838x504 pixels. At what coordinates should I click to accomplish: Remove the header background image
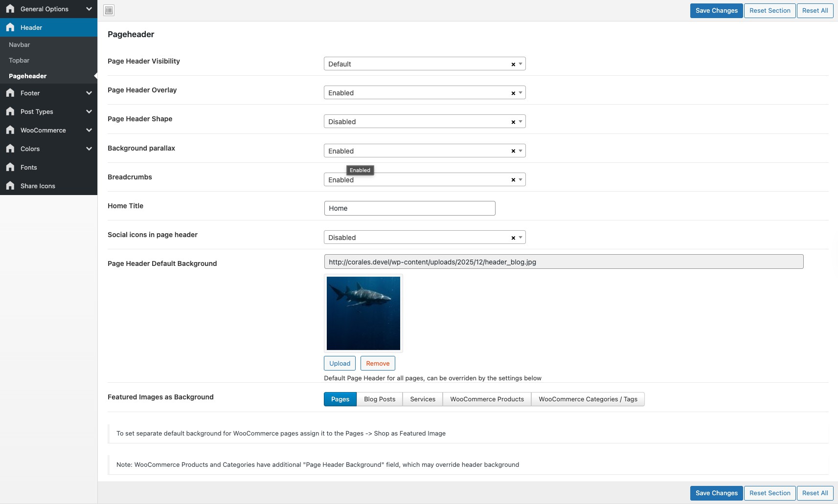pos(378,363)
